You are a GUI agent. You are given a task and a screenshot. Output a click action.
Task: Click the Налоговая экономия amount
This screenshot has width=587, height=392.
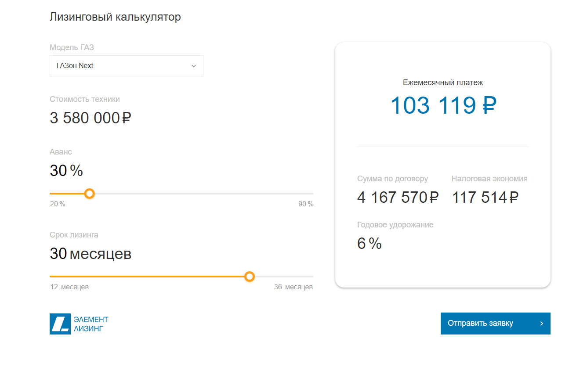tap(486, 198)
